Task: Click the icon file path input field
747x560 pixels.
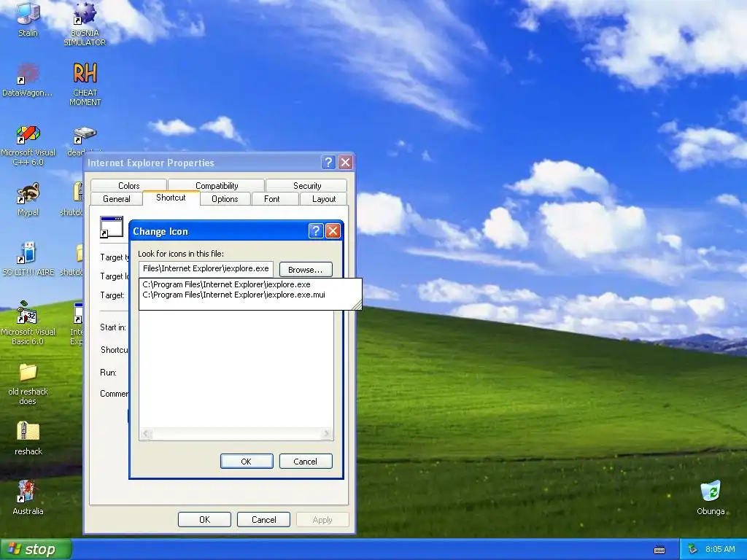Action: (206, 268)
